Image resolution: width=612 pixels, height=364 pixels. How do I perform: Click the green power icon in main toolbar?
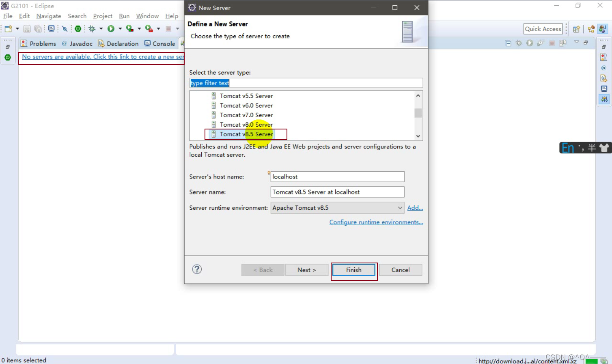78,29
